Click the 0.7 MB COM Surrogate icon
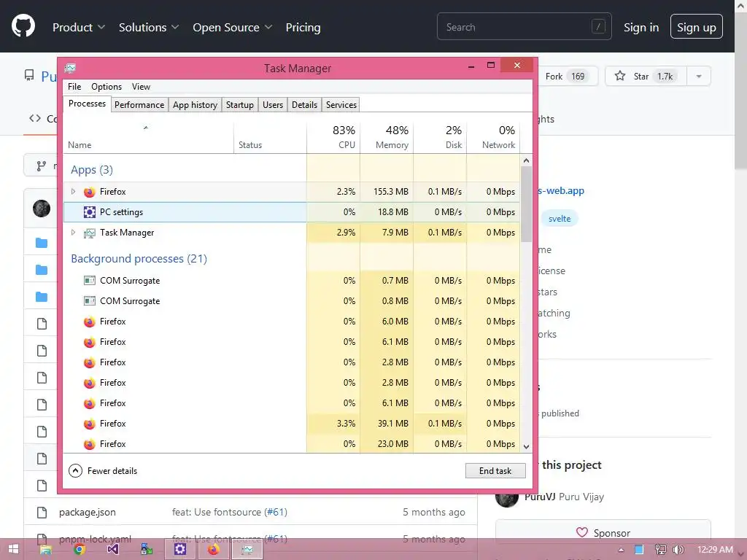 tap(89, 281)
